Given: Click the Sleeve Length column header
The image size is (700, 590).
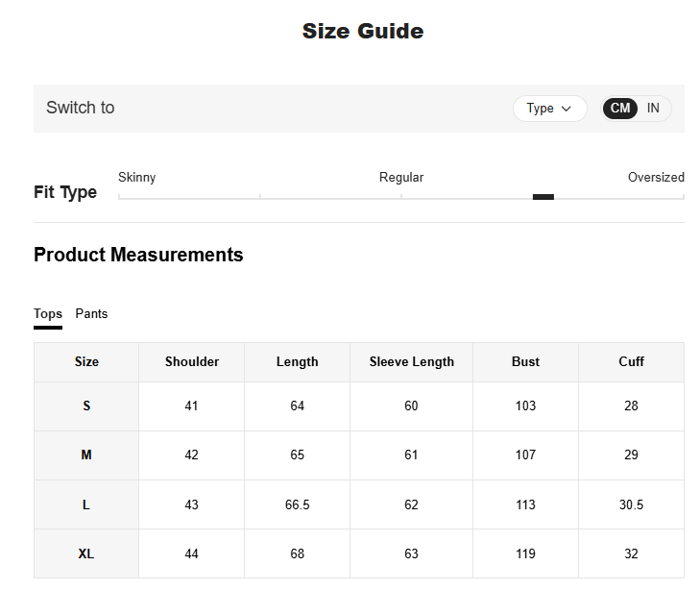Looking at the screenshot, I should (412, 362).
